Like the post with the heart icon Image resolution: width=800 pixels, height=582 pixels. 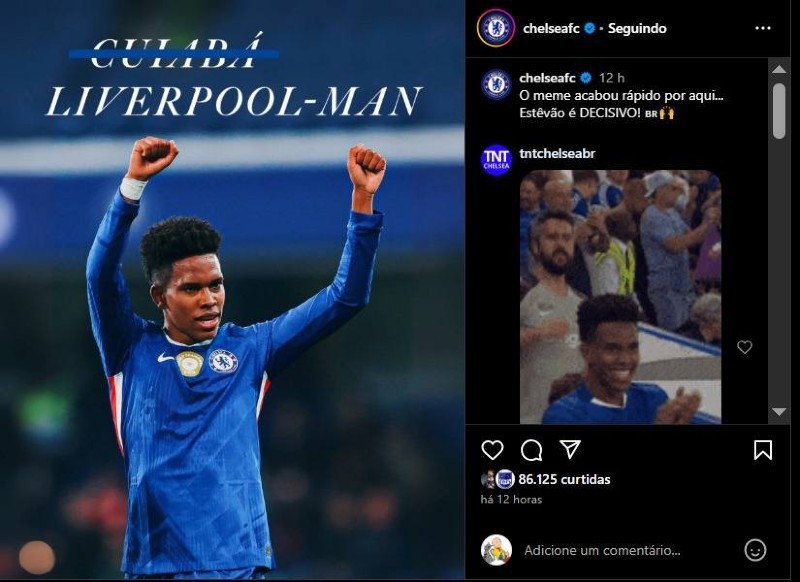click(492, 450)
